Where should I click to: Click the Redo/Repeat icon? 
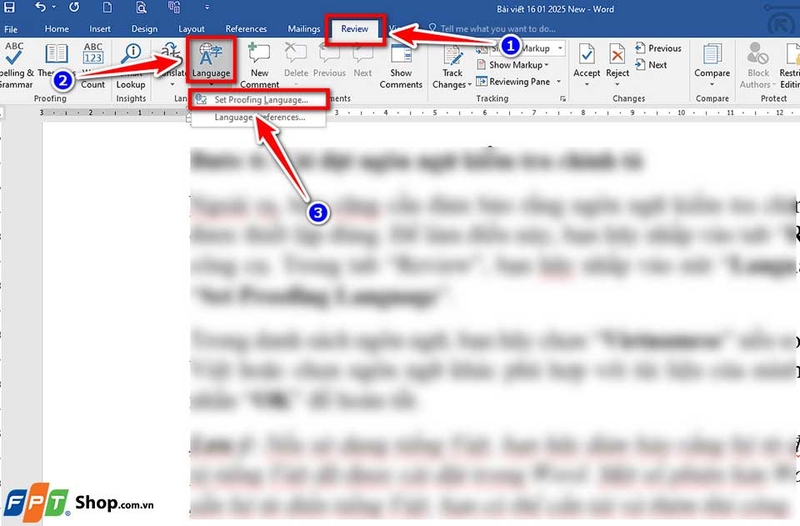[74, 7]
